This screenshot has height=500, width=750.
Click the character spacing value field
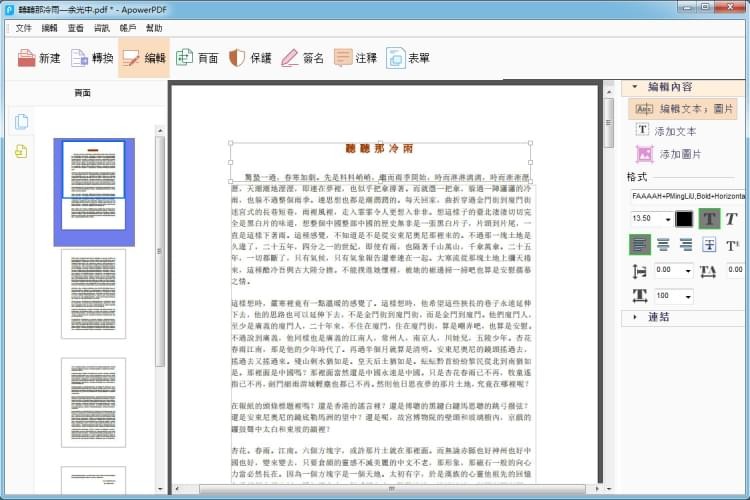point(735,270)
